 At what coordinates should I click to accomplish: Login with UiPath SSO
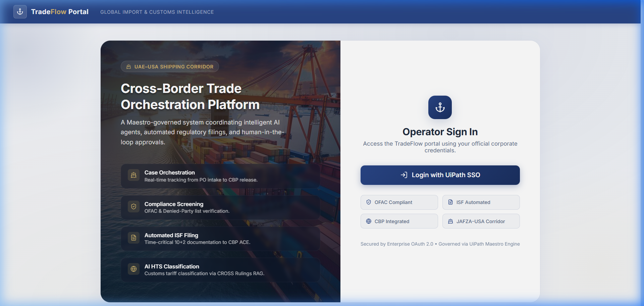(440, 175)
